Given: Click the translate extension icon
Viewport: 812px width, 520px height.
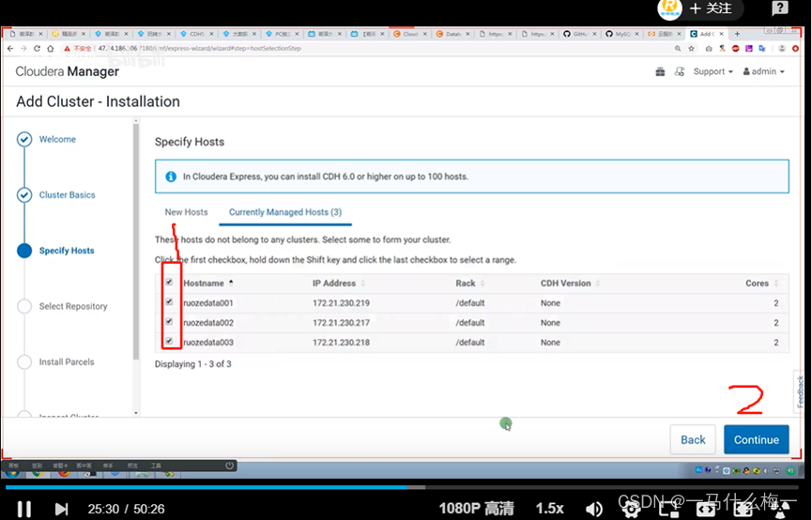Looking at the screenshot, I should pyautogui.click(x=761, y=48).
